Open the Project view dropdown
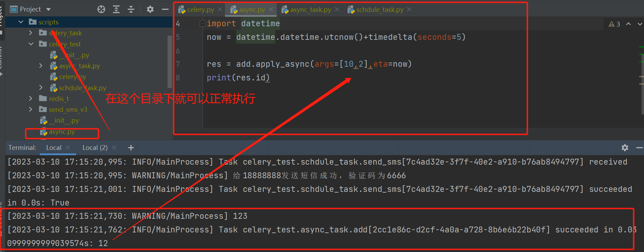This screenshot has height=252, width=644. [48, 9]
